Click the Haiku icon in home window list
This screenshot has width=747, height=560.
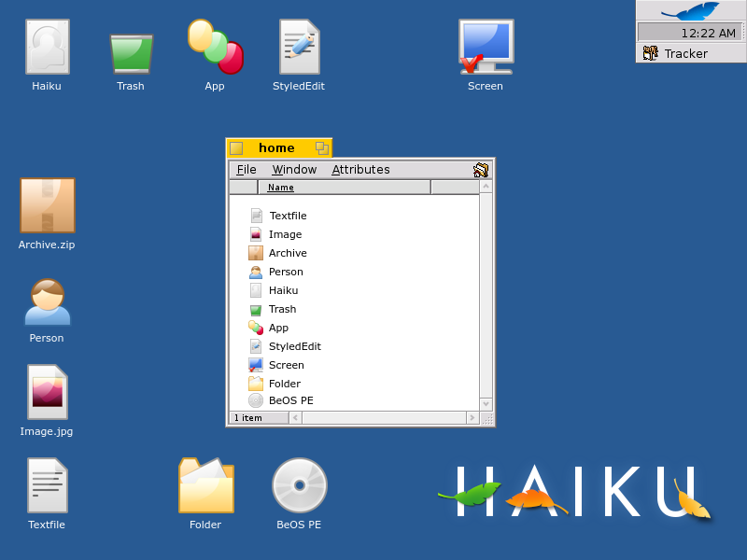tap(256, 290)
